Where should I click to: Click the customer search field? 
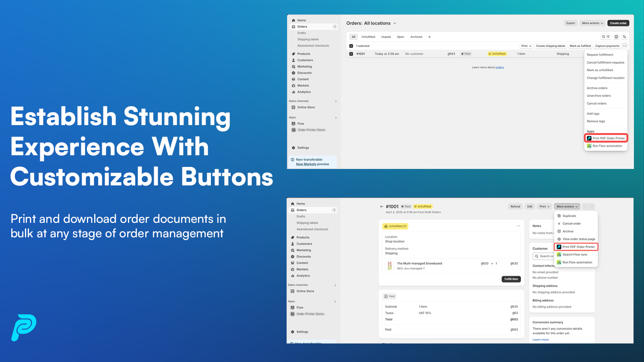point(544,256)
